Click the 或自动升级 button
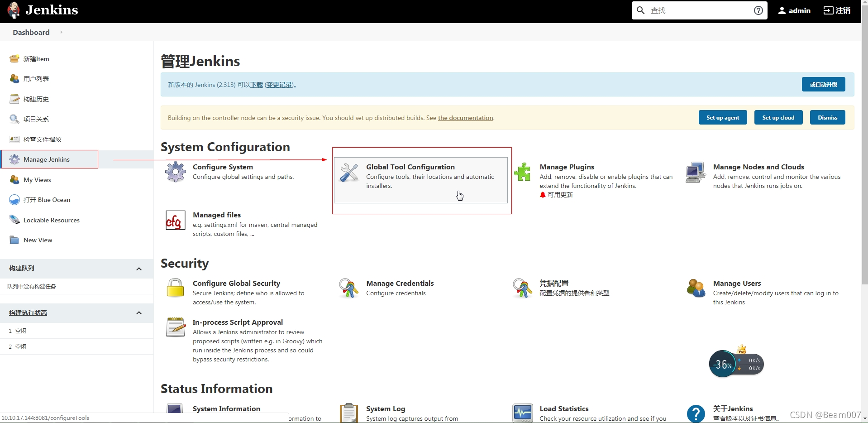Viewport: 868px width, 423px height. (823, 84)
